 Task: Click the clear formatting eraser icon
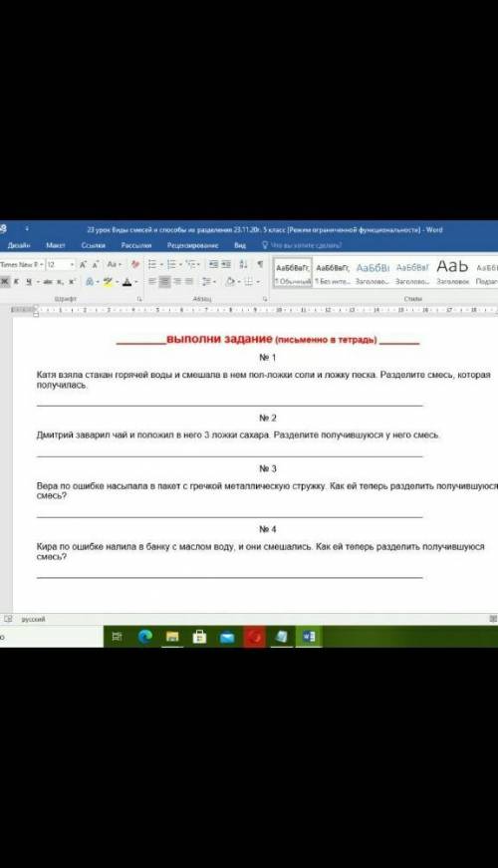[135, 265]
